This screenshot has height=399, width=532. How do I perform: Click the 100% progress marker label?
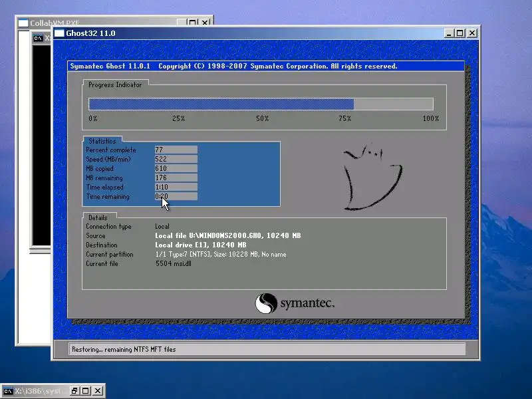(430, 118)
